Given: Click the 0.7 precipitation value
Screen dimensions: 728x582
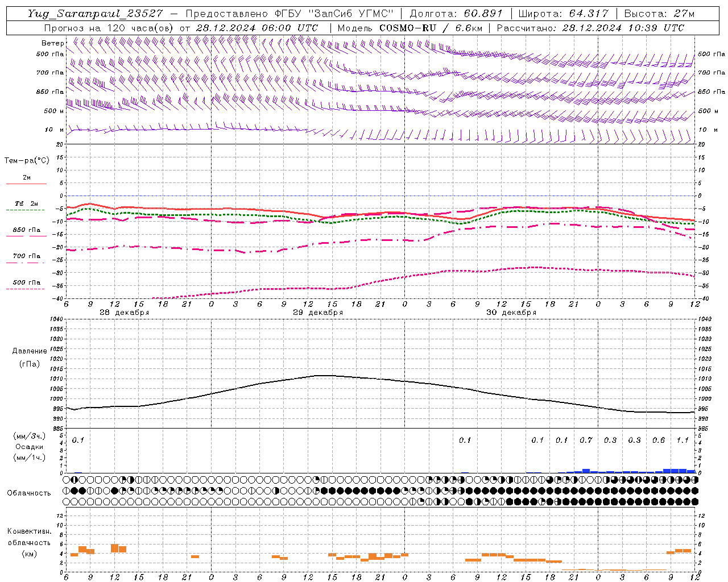Looking at the screenshot, I should pos(586,440).
